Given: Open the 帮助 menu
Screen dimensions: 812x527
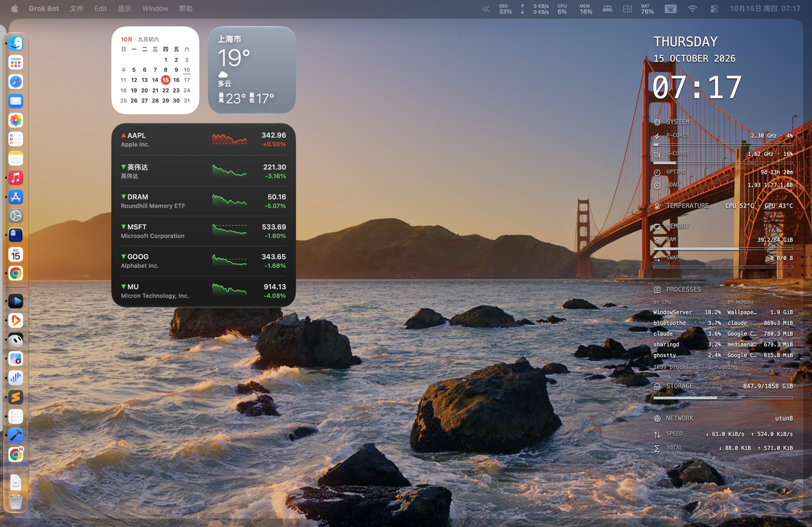Looking at the screenshot, I should coord(186,9).
